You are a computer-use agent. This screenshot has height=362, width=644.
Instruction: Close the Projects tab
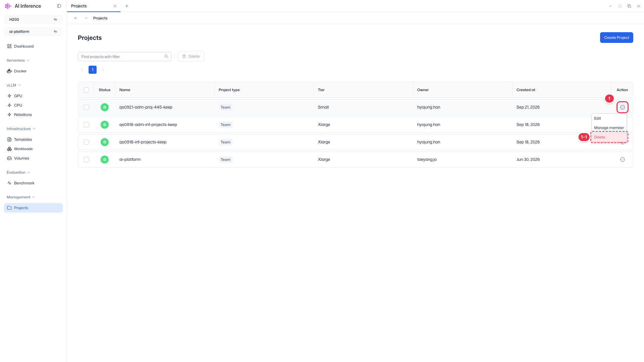pyautogui.click(x=115, y=6)
